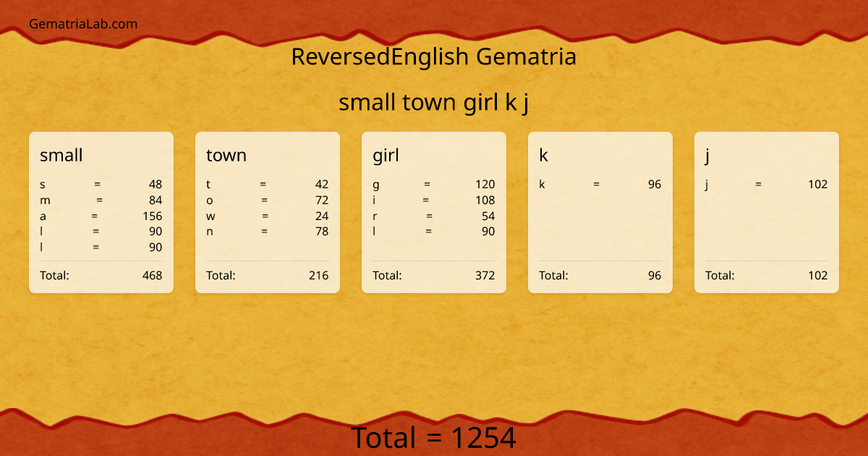Click the "girl" word card header
The width and height of the screenshot is (868, 456).
coord(385,155)
